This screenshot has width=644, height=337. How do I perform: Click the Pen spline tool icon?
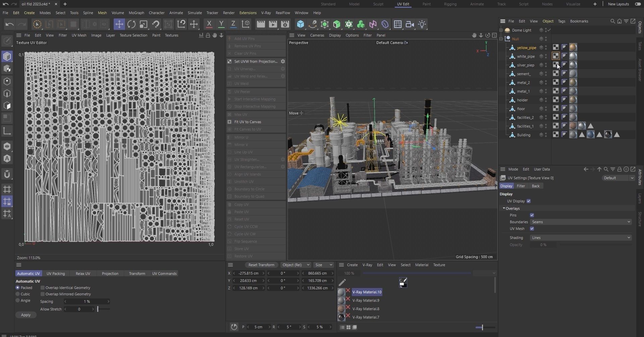click(313, 24)
